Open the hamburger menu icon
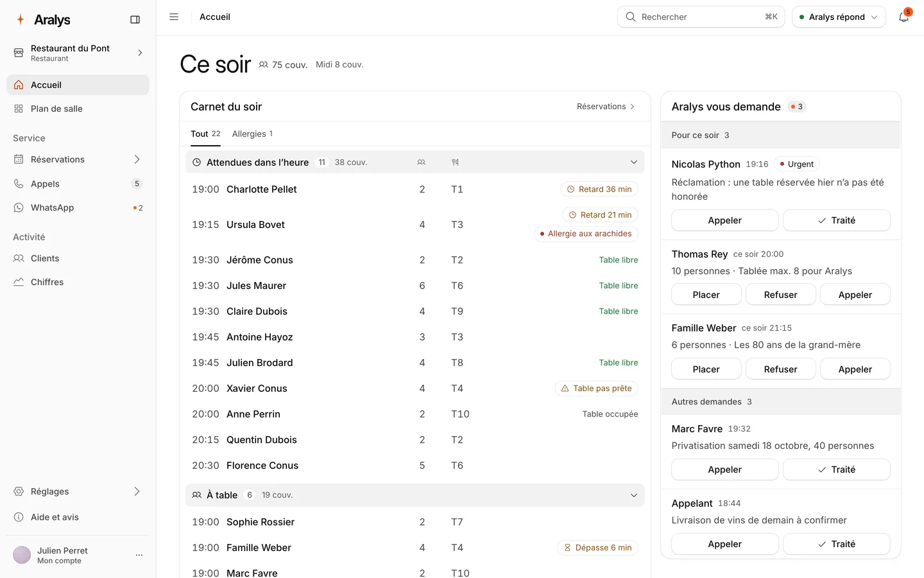Viewport: 924px width, 578px height. click(x=174, y=17)
